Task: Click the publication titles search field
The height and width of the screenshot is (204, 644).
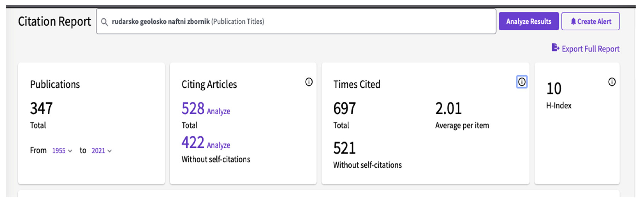Action: click(300, 21)
